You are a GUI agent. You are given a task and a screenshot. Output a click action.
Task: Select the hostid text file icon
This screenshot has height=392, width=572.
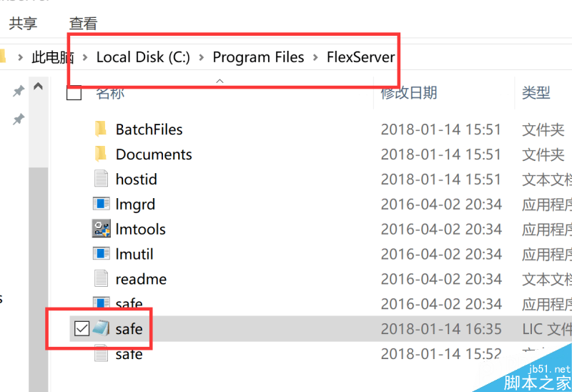point(101,179)
